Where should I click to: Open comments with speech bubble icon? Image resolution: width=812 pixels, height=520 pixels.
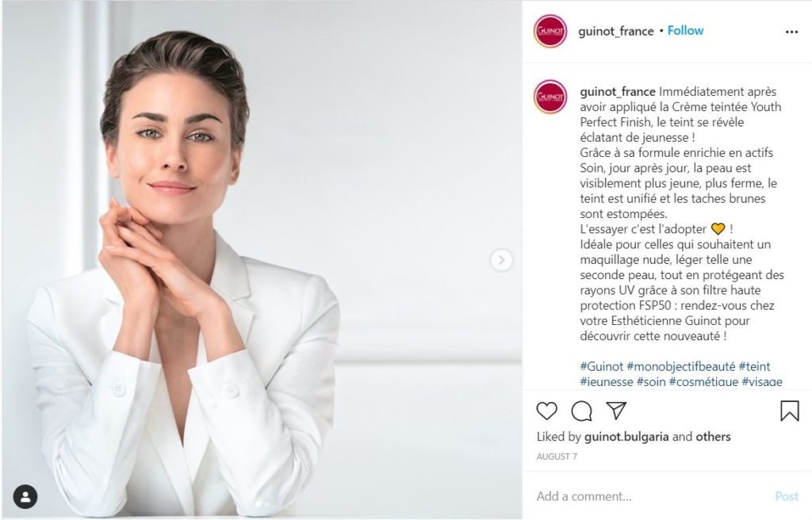click(581, 411)
